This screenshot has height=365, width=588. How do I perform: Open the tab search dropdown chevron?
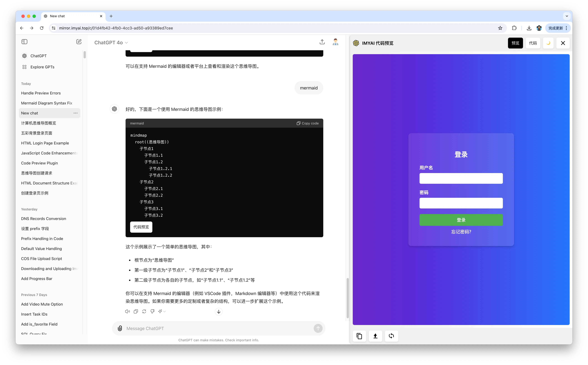[x=567, y=16]
